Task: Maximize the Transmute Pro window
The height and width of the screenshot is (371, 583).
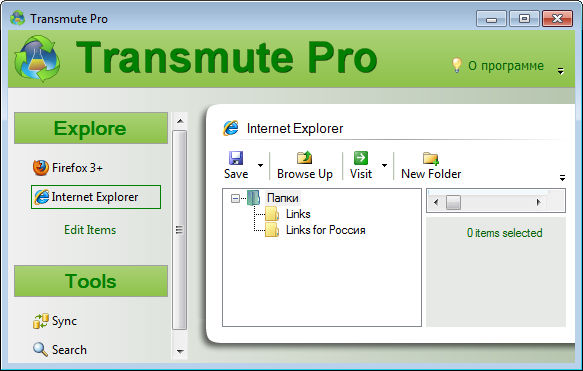Action: point(524,19)
